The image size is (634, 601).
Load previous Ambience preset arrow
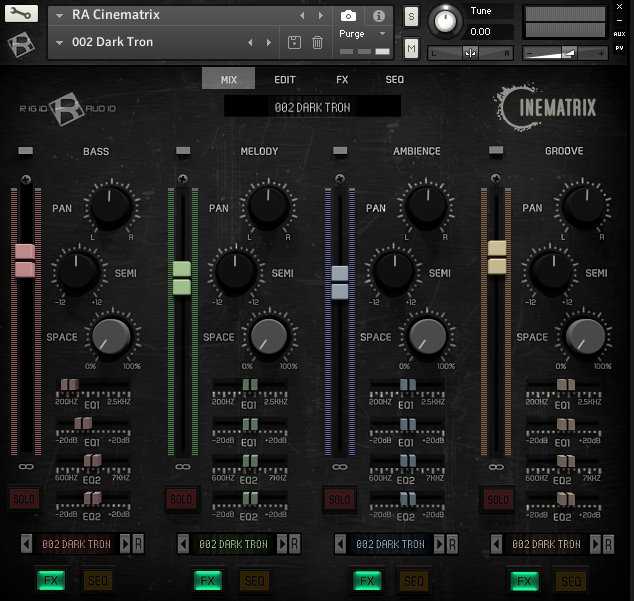tap(340, 544)
